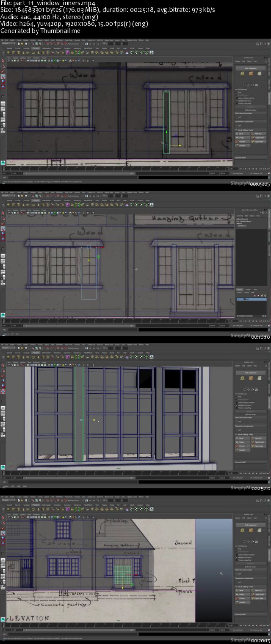Click the Multi-Component button in the first frame

(250, 68)
